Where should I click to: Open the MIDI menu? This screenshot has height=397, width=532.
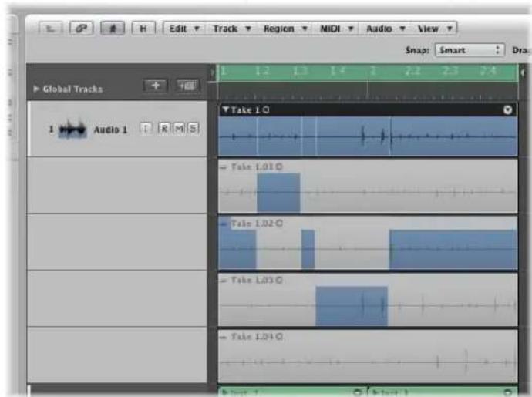tap(337, 29)
